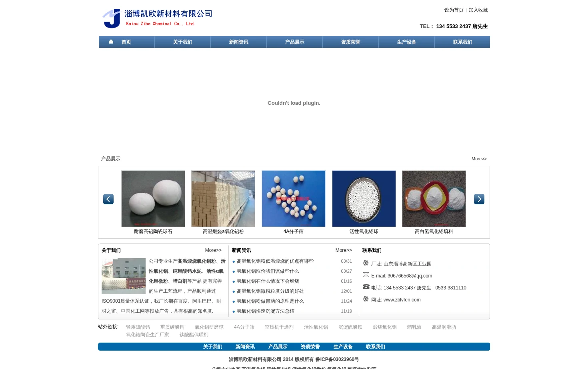Open the 4A分子筛 product image

click(294, 199)
